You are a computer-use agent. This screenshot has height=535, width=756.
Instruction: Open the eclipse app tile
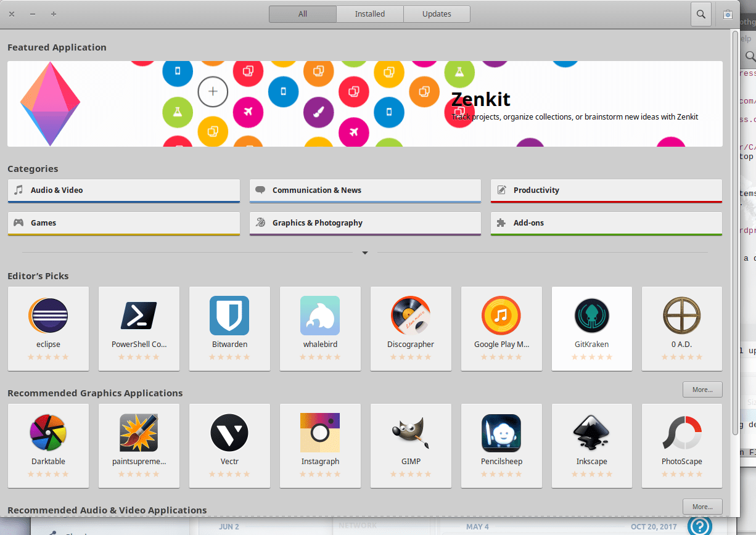pos(48,329)
